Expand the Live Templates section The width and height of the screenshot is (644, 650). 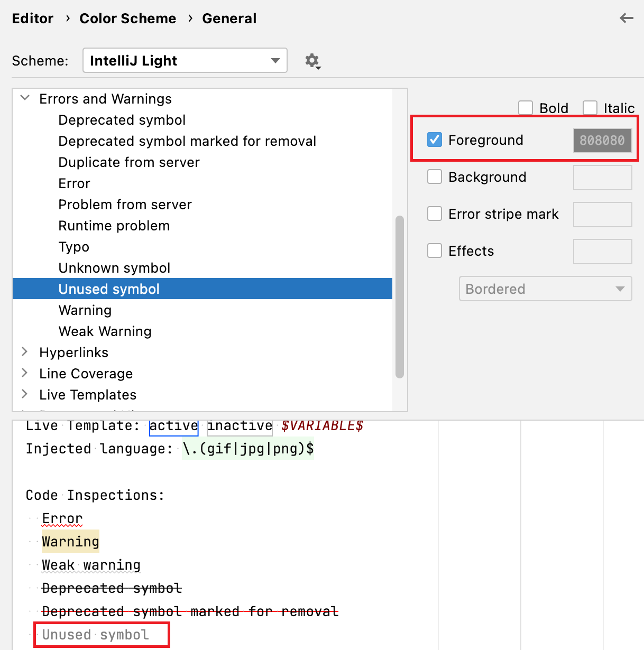(24, 394)
